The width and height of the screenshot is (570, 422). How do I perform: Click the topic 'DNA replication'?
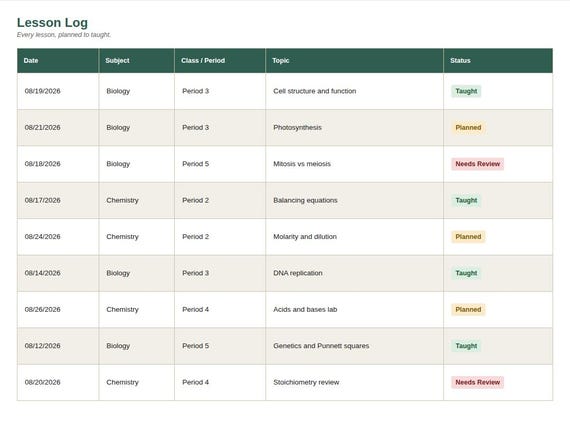click(x=298, y=273)
